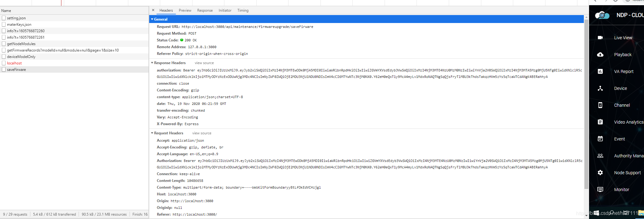Open the Preview tab

tap(185, 10)
